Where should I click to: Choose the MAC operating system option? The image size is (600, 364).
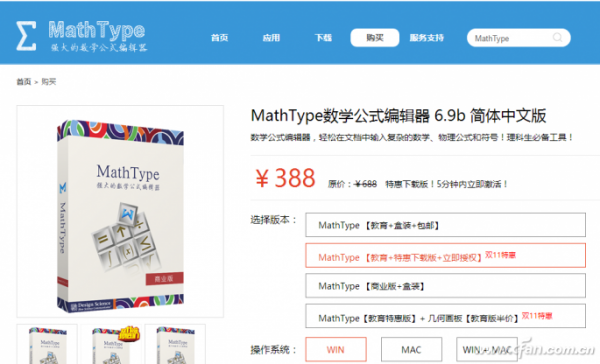(411, 349)
